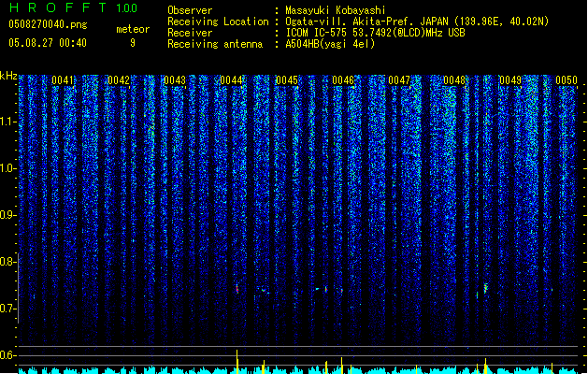Click the 0044 time marker

pyautogui.click(x=231, y=80)
